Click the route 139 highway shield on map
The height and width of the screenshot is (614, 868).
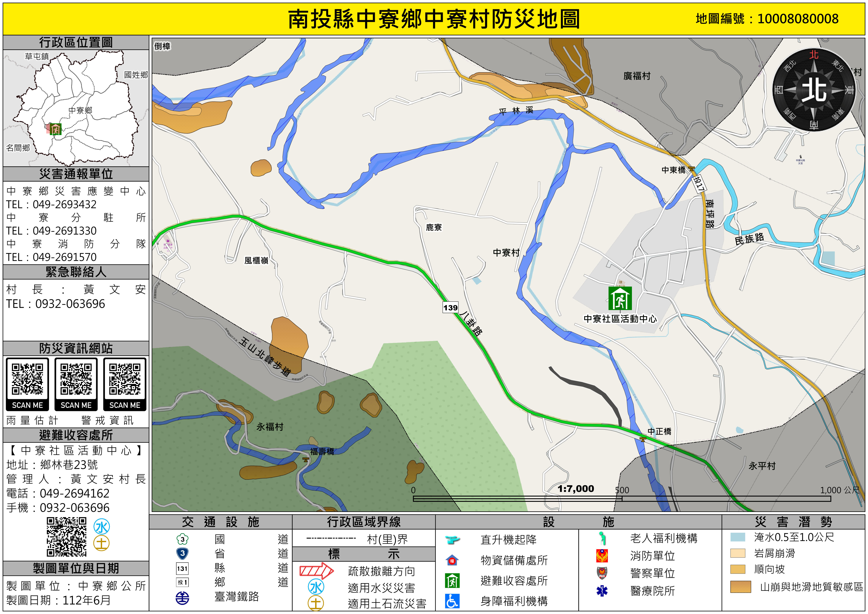450,308
